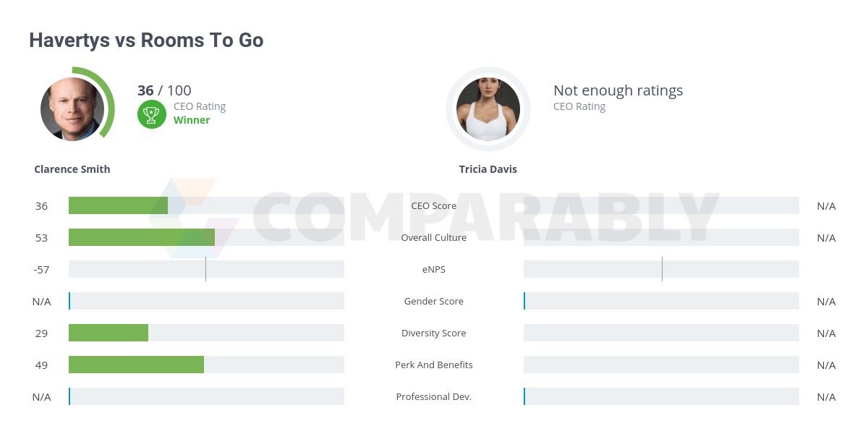Expand the Perk And Benefits row
The width and height of the screenshot is (868, 434).
pos(434,365)
